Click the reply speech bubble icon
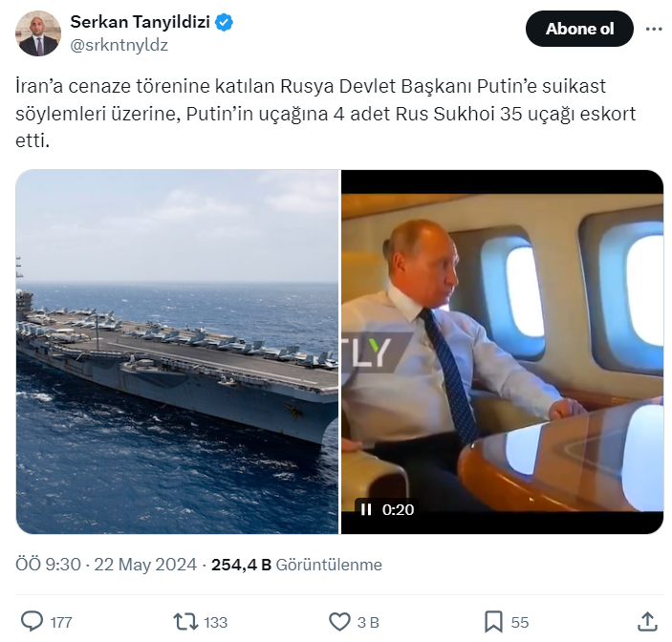Image resolution: width=672 pixels, height=642 pixels. click(x=33, y=622)
